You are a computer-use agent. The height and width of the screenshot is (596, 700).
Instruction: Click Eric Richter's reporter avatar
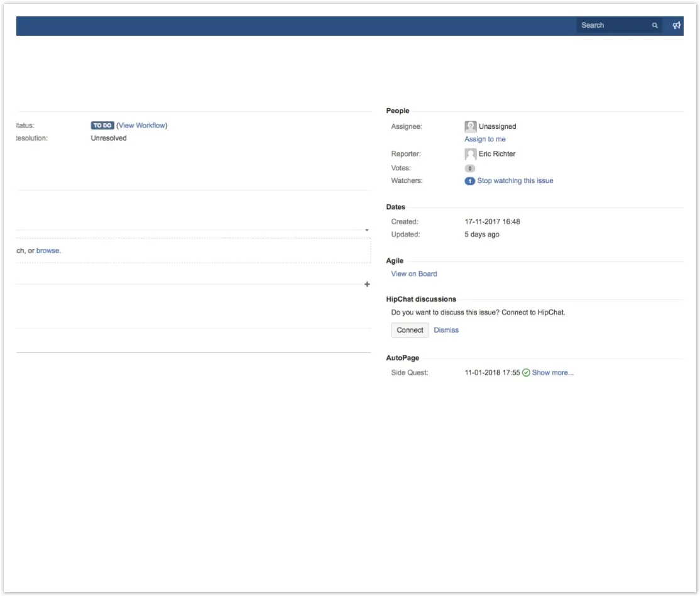click(x=470, y=154)
